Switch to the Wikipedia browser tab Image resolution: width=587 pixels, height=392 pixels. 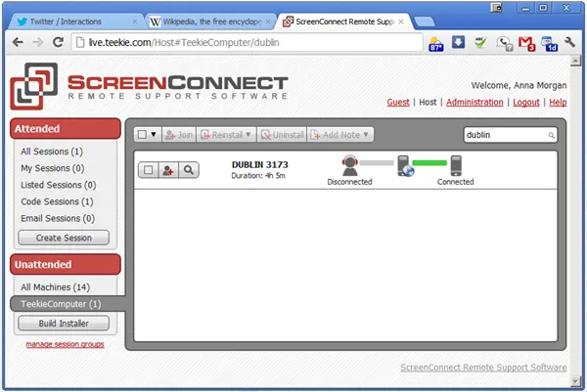tap(210, 22)
